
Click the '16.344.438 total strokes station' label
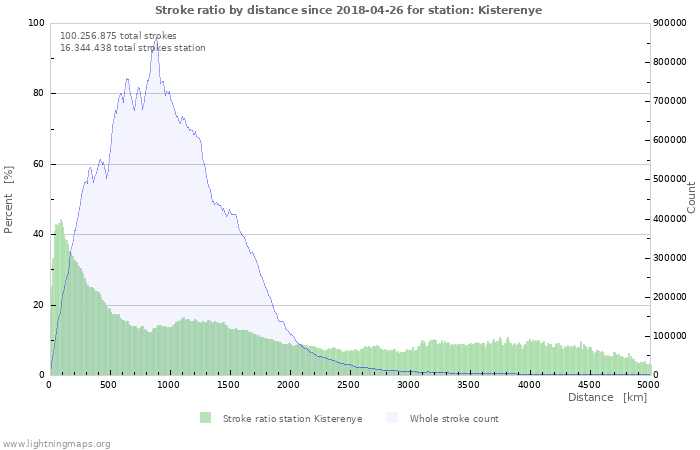pyautogui.click(x=133, y=48)
